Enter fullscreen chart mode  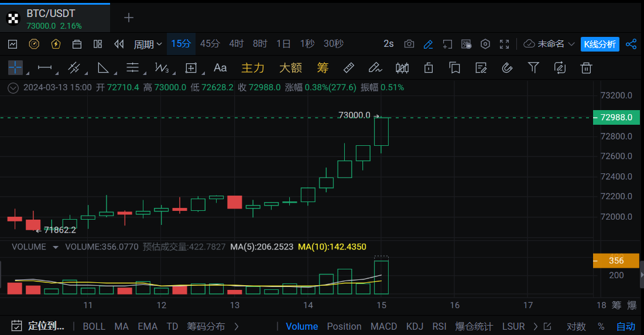(504, 44)
